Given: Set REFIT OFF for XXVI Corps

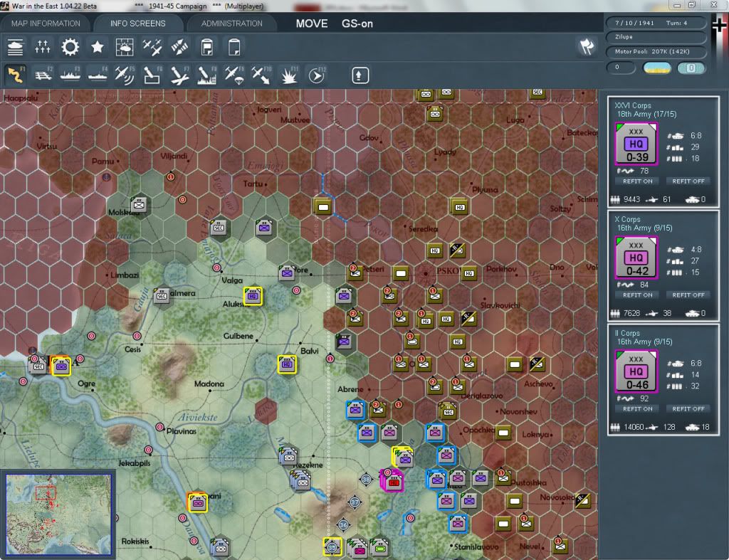Looking at the screenshot, I should pos(688,181).
